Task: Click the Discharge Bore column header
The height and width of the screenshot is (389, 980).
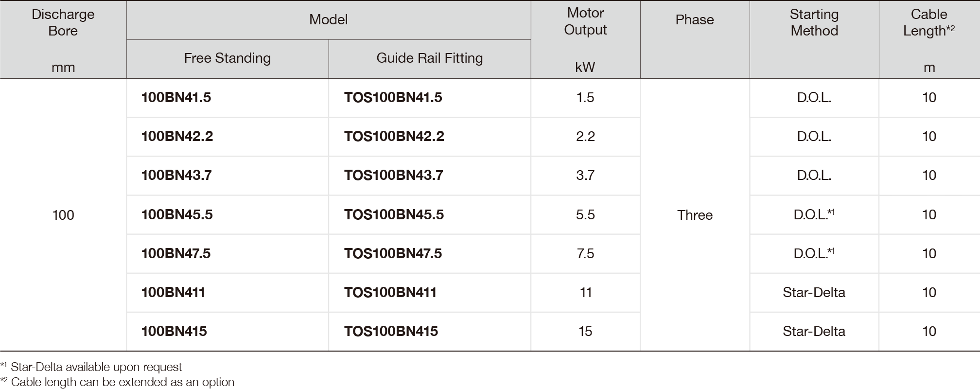Action: coord(63,23)
